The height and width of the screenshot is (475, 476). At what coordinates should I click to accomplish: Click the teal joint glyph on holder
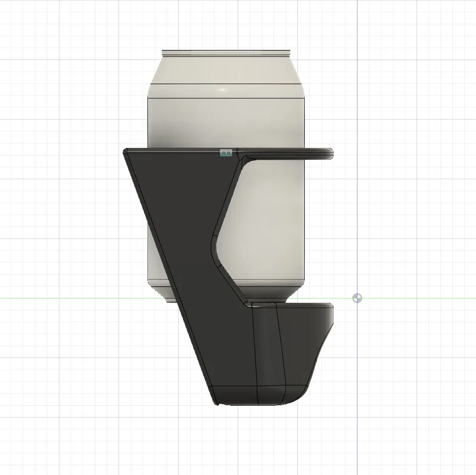click(226, 153)
